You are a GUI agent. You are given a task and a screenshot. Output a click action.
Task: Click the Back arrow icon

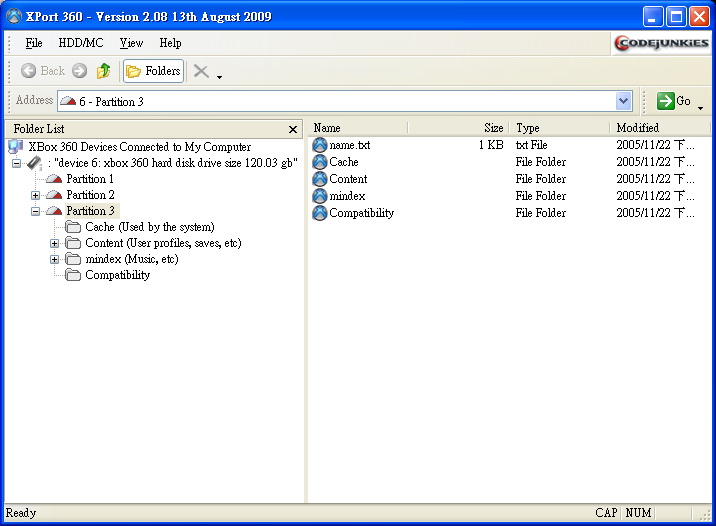[28, 71]
